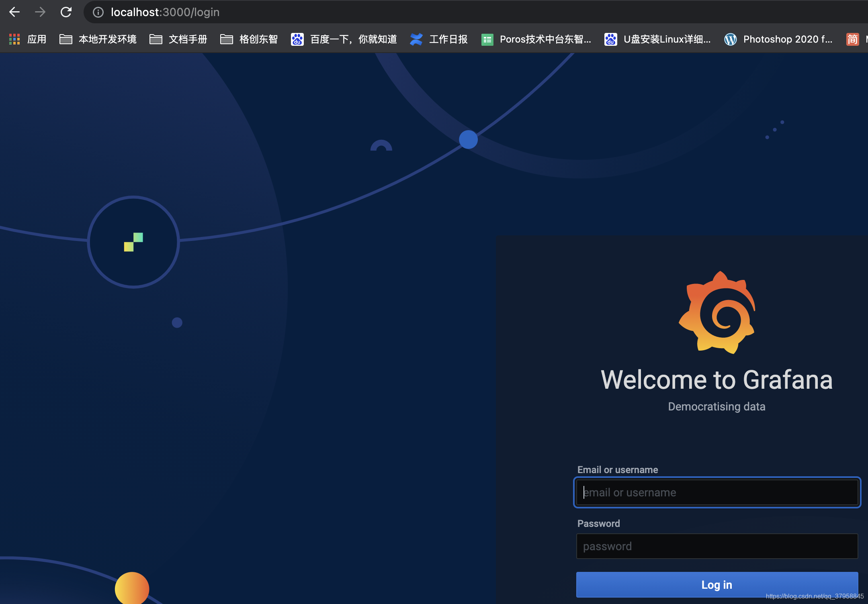The height and width of the screenshot is (604, 868).
Task: Open the Photoshop 2020 bookmark
Action: [778, 39]
